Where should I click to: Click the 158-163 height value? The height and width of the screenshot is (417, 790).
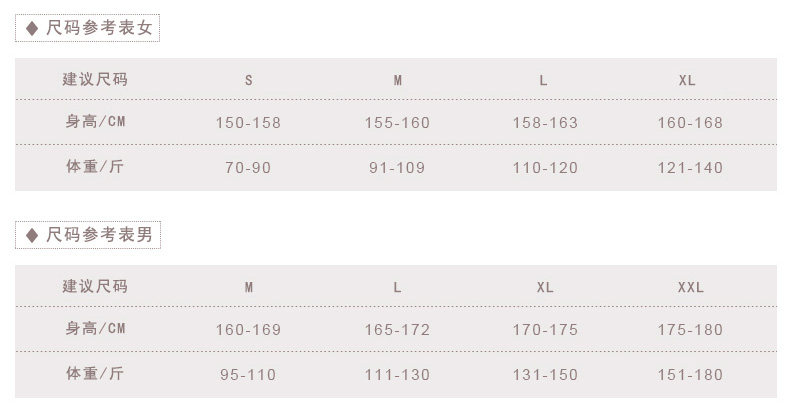(544, 123)
